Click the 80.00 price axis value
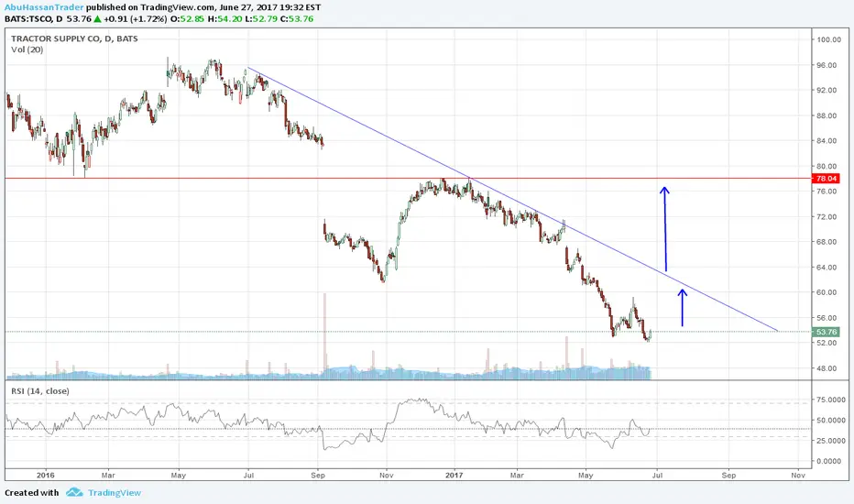854x504 pixels. [x=827, y=166]
